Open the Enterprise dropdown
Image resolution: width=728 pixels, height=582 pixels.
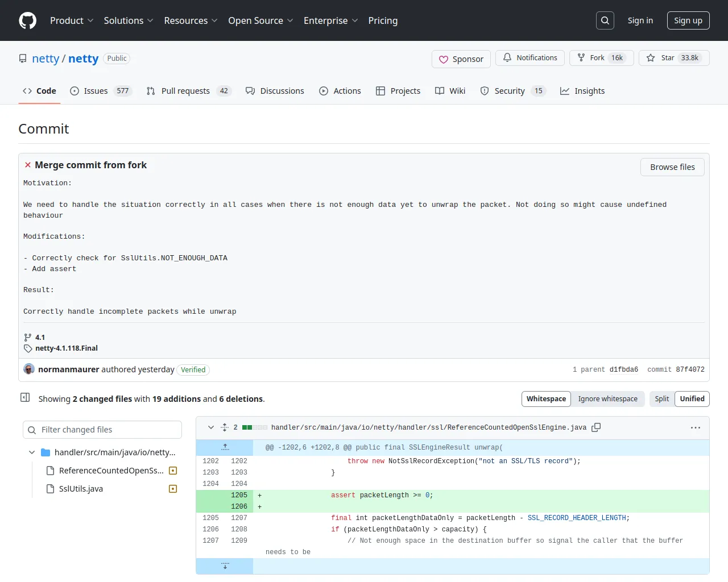pos(330,20)
